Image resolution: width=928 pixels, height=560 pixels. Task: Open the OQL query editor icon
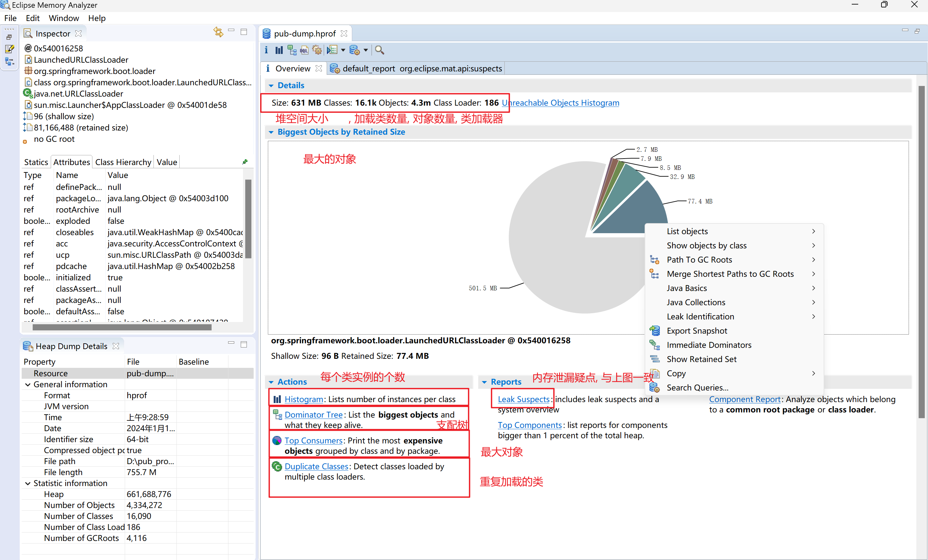[x=304, y=50]
